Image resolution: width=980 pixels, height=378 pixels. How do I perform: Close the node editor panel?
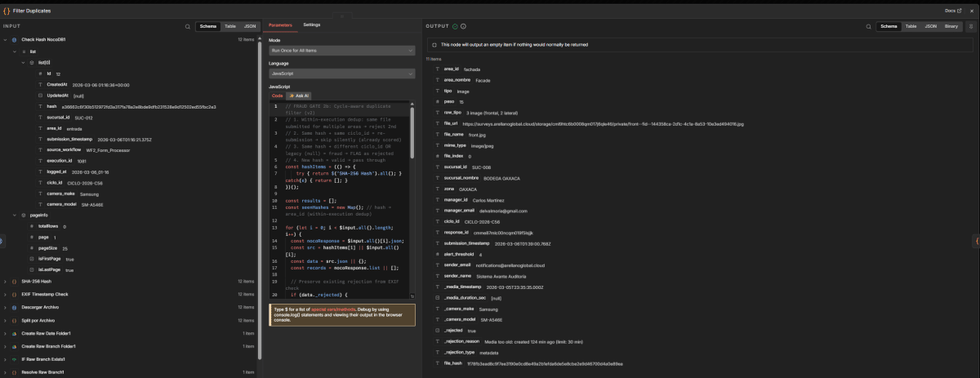pos(973,10)
